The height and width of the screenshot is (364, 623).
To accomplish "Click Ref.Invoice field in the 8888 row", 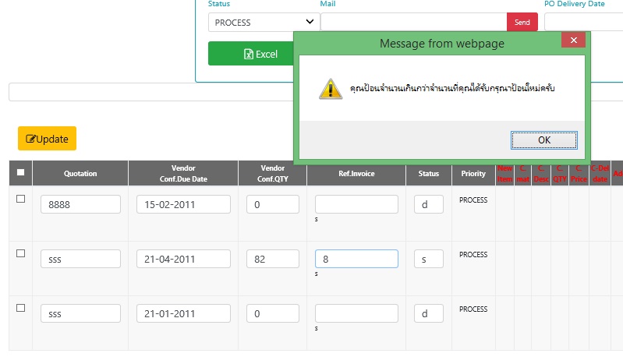I will [356, 204].
